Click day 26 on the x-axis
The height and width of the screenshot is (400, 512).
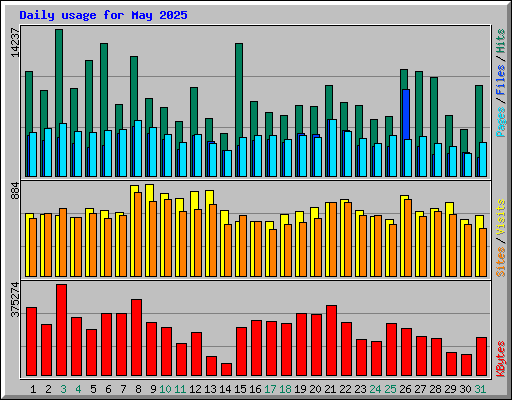click(x=405, y=389)
